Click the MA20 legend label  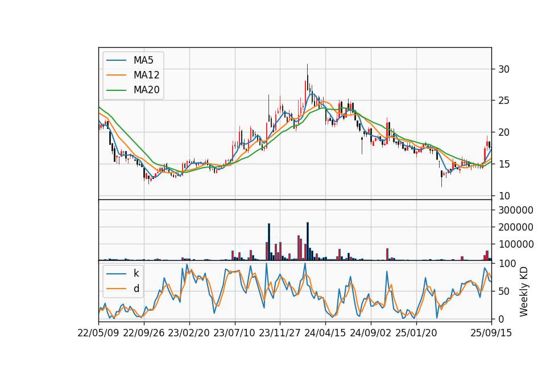tap(146, 90)
